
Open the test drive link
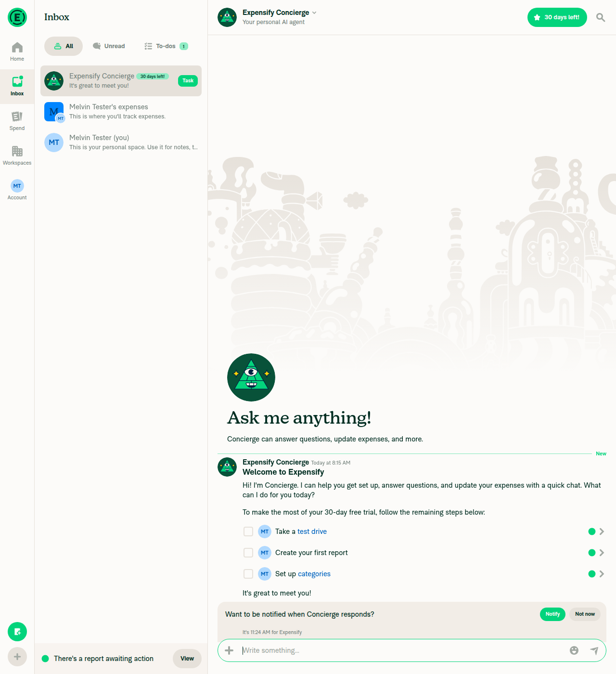click(312, 531)
